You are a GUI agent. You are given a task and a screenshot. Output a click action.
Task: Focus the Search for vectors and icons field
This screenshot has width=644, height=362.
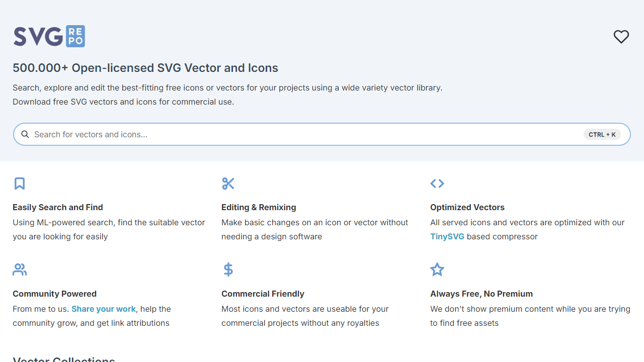coord(307,134)
